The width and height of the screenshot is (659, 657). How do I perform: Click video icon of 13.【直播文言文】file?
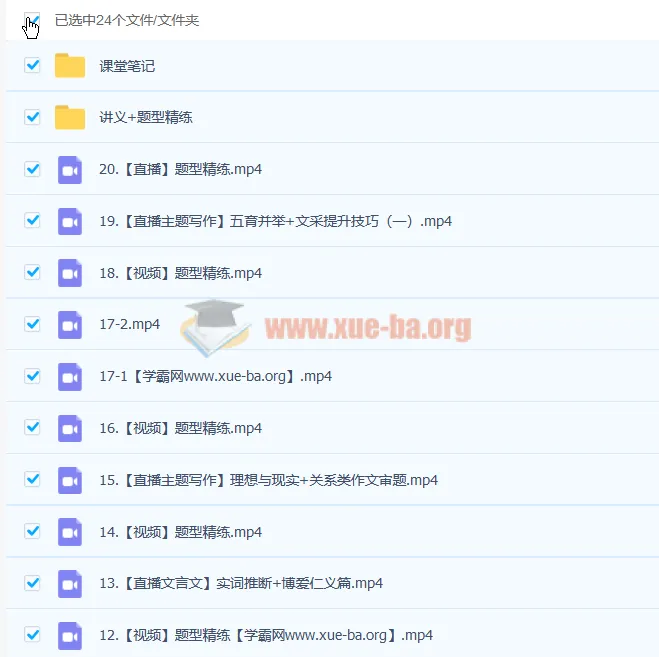coord(70,583)
